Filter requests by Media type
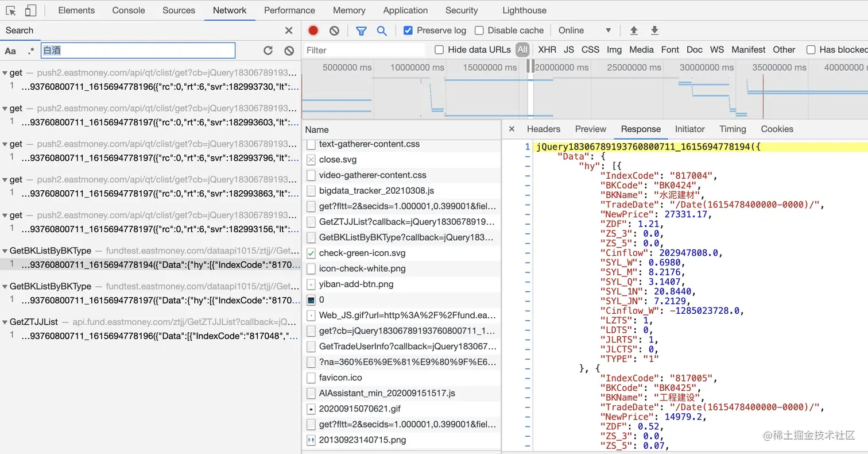Viewport: 868px width, 454px height. tap(641, 50)
